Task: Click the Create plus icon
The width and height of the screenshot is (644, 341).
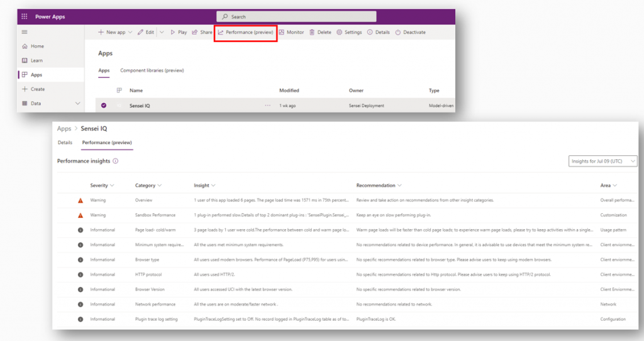Action: 25,89
